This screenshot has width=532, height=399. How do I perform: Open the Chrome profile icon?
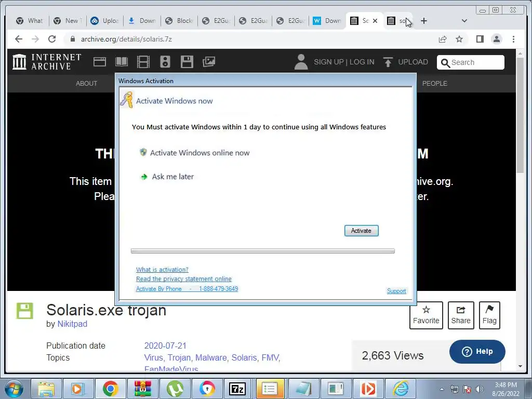point(497,39)
